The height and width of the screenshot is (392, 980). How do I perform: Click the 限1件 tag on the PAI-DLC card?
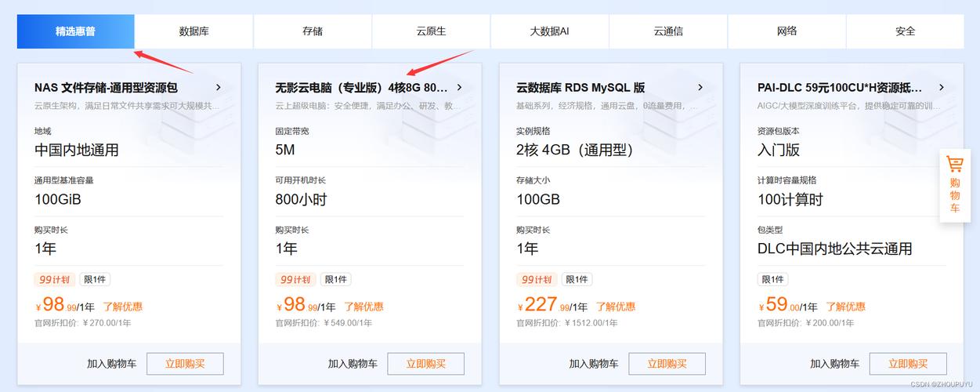point(772,280)
